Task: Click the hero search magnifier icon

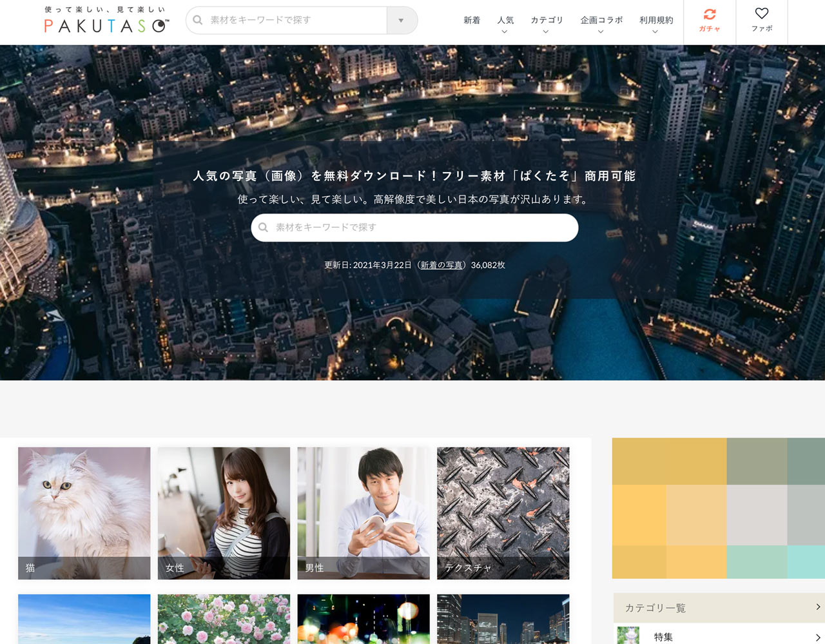Action: point(263,228)
